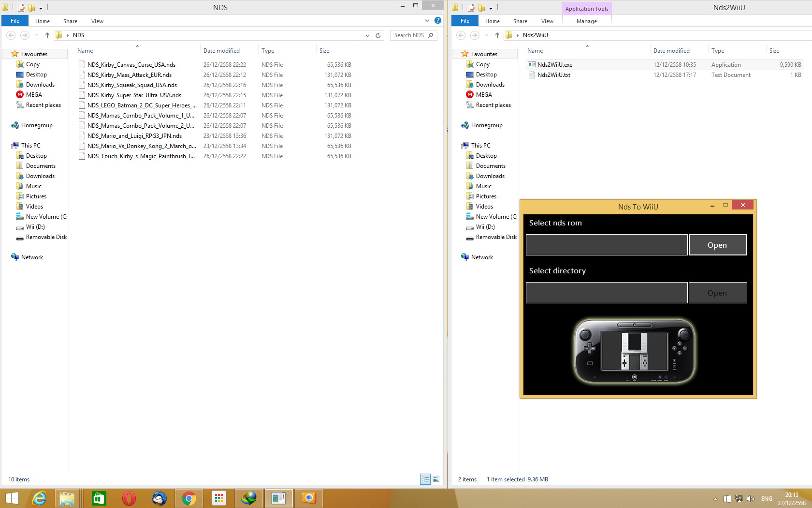812x508 pixels.
Task: Show hidden tray icons arrow
Action: 715,499
